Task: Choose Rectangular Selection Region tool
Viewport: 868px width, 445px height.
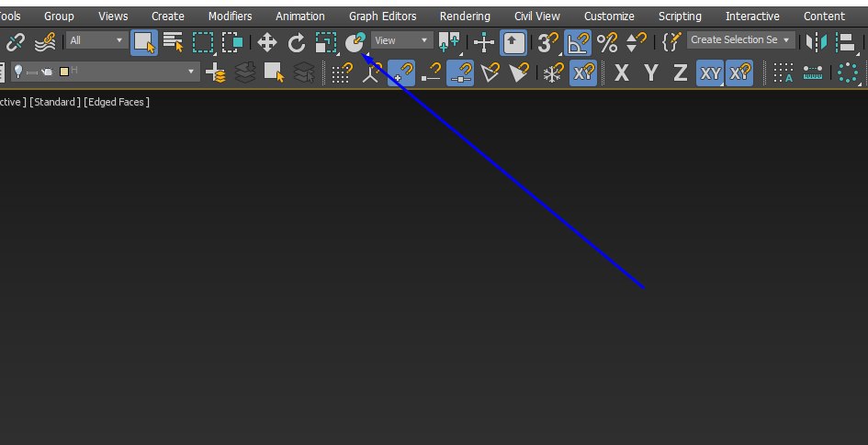Action: coord(203,42)
